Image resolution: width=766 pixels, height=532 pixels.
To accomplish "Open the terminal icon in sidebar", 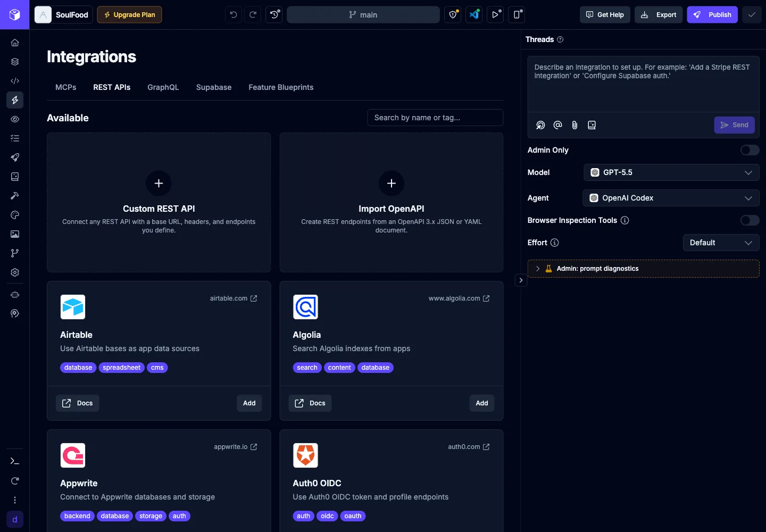I will coord(15,461).
